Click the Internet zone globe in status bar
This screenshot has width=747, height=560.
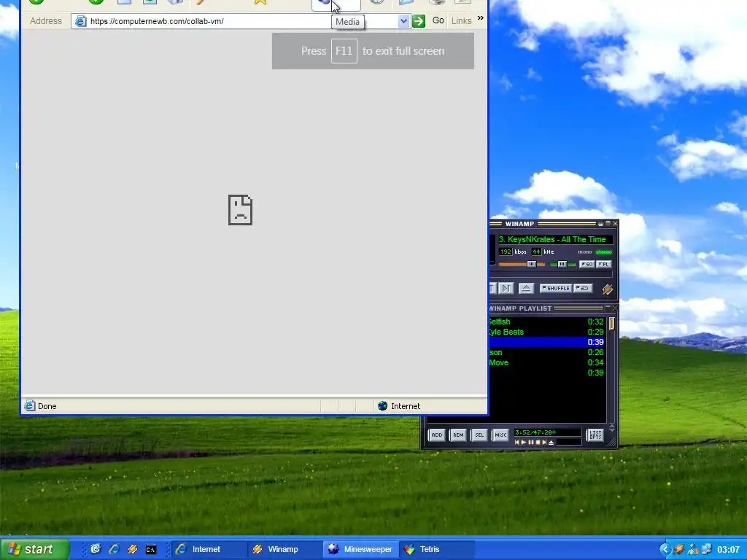coord(382,406)
